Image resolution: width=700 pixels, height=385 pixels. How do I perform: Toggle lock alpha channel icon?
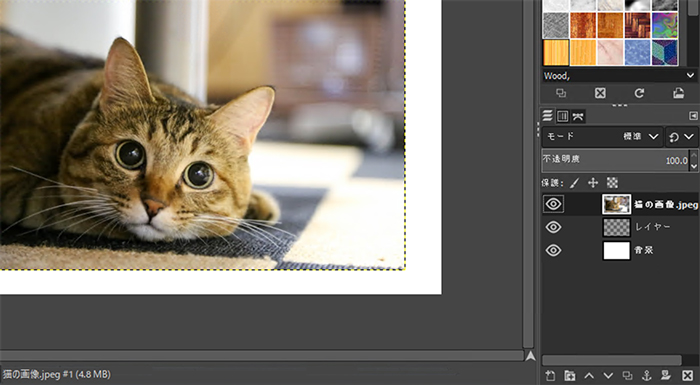pos(612,183)
